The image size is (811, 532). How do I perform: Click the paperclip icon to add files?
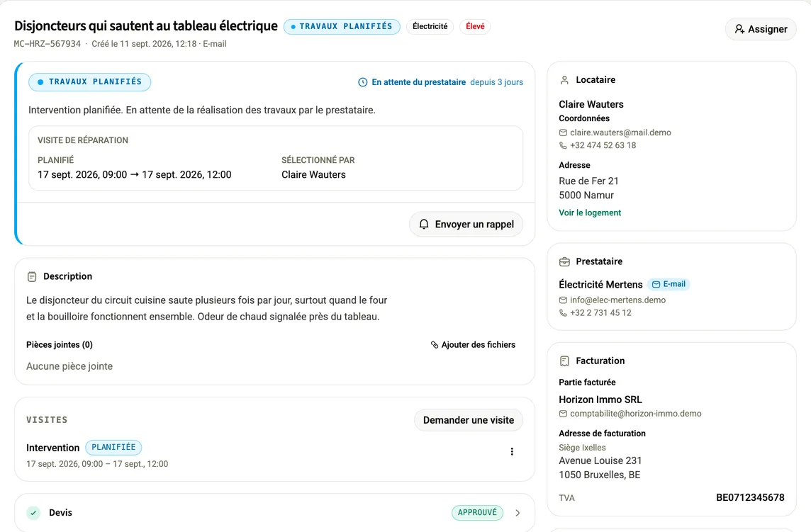(435, 345)
